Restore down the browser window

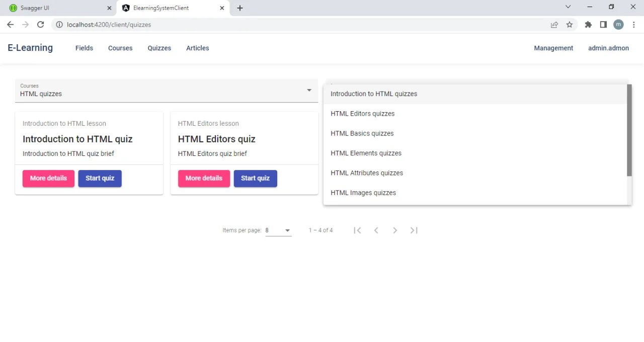click(x=611, y=7)
